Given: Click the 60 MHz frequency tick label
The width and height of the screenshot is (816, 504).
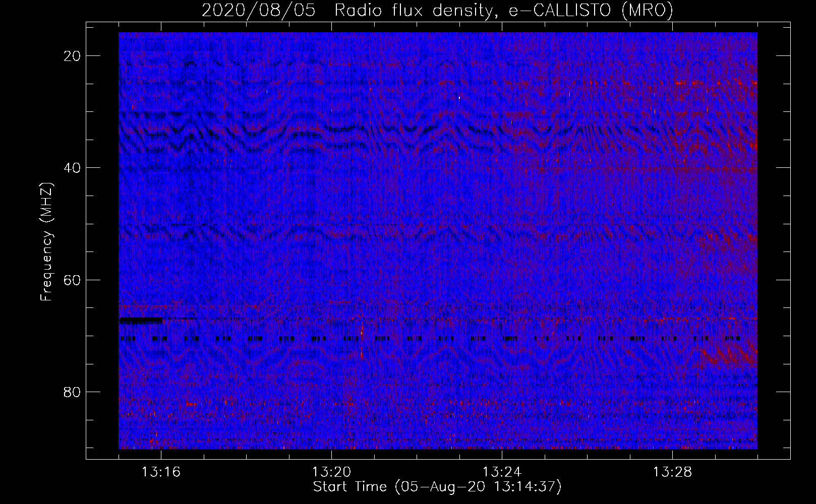Looking at the screenshot, I should point(73,280).
